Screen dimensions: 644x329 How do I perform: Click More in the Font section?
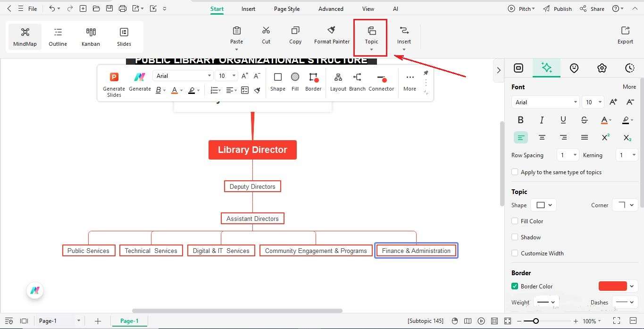point(629,87)
